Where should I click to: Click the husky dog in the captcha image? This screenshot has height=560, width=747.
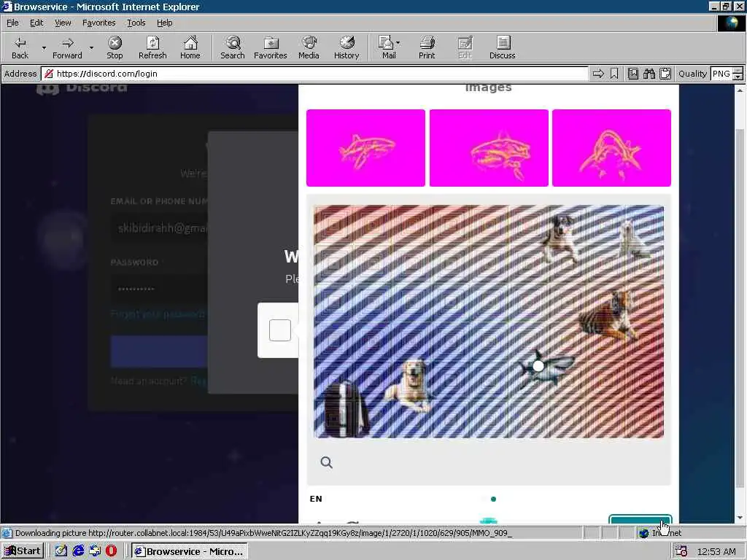click(560, 238)
